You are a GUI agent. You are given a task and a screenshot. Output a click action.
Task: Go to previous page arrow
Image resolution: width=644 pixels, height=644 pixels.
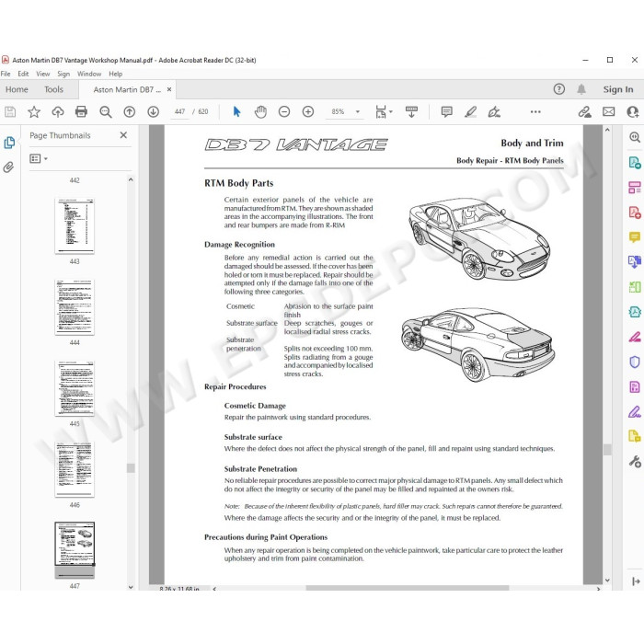130,111
